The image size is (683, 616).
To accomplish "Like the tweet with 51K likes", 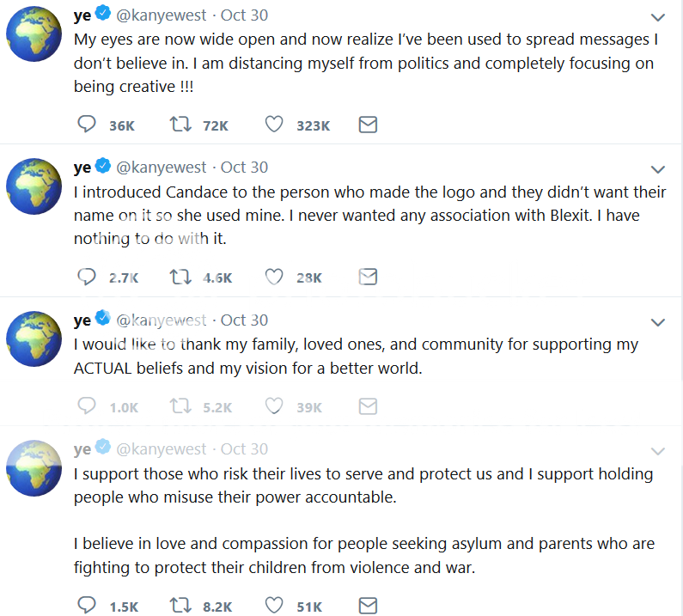I will pos(273,605).
